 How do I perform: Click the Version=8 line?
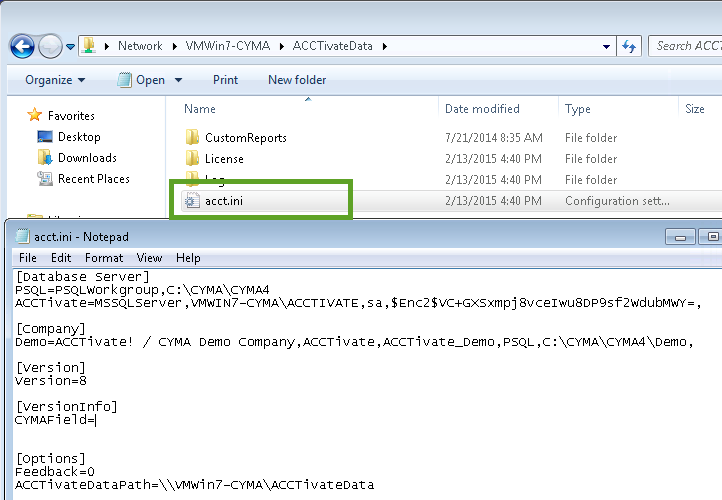(x=51, y=381)
